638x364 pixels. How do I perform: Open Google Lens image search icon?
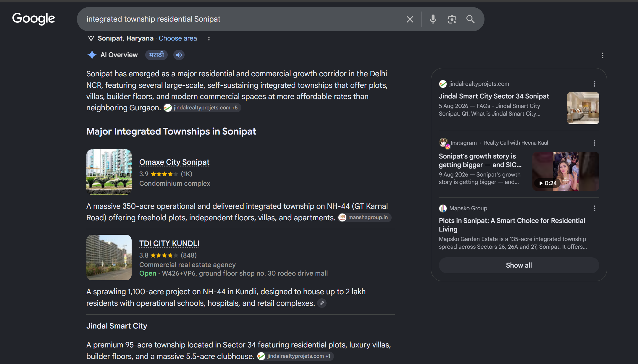point(452,19)
